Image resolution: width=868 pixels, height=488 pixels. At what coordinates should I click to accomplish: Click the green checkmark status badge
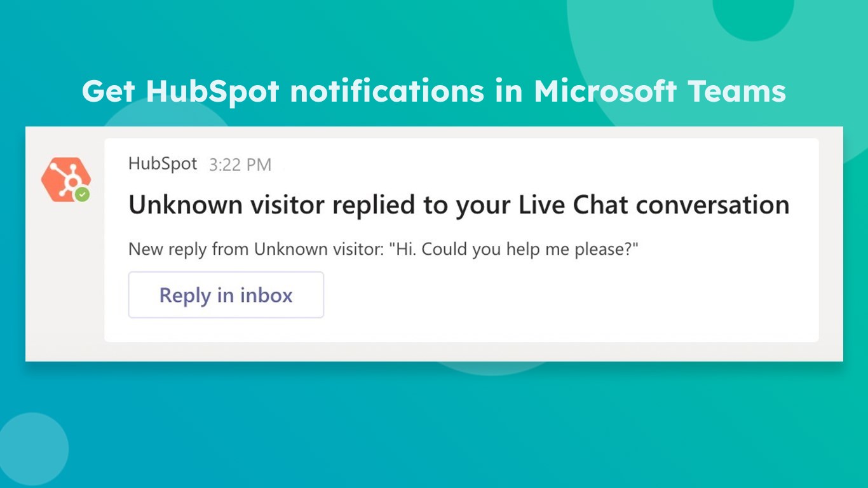82,195
